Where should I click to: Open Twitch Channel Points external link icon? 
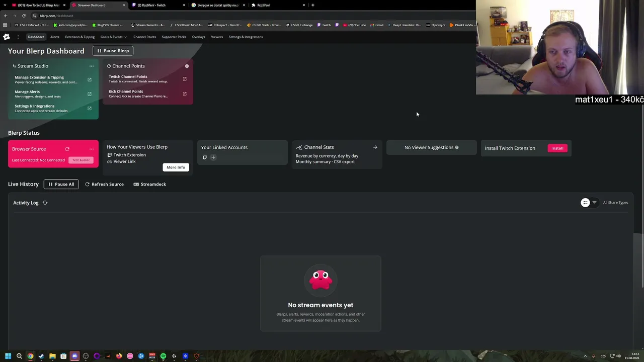(185, 79)
